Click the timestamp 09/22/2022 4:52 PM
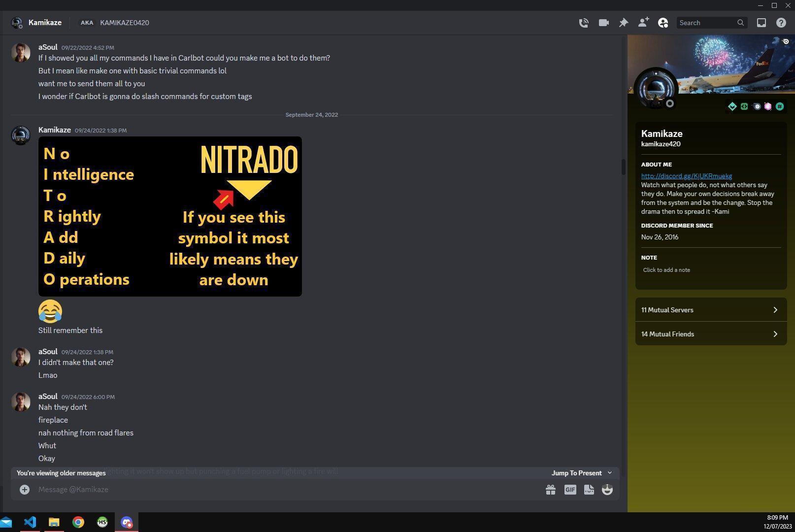The width and height of the screenshot is (795, 532). (88, 48)
